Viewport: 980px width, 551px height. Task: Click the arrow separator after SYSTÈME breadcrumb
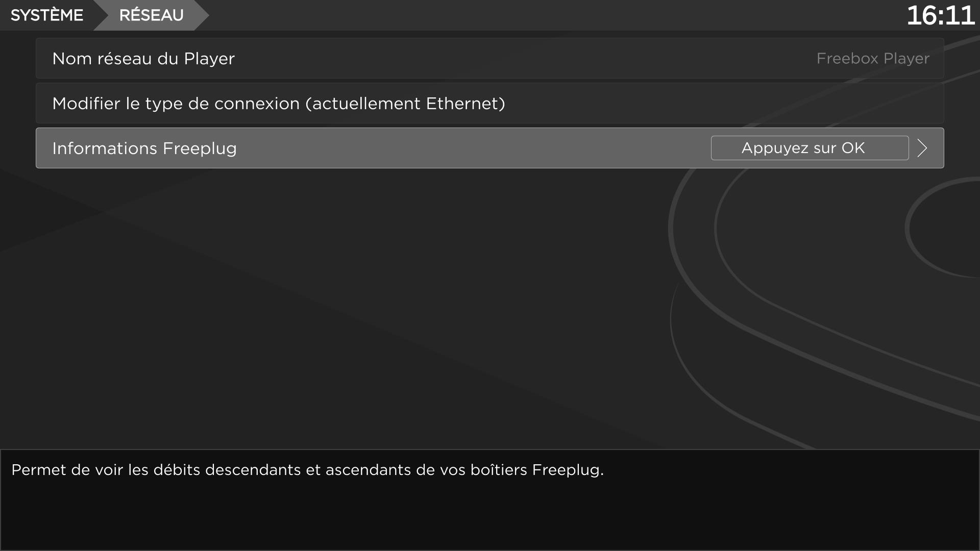[100, 15]
